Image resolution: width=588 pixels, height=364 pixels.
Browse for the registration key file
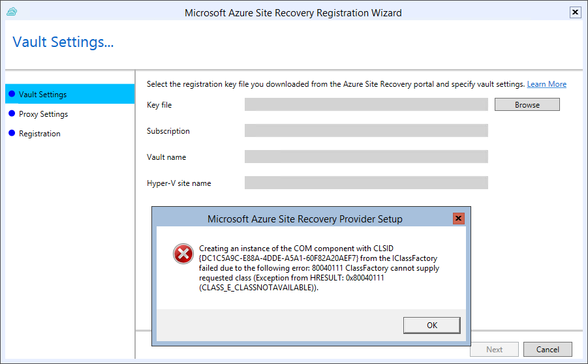point(527,104)
